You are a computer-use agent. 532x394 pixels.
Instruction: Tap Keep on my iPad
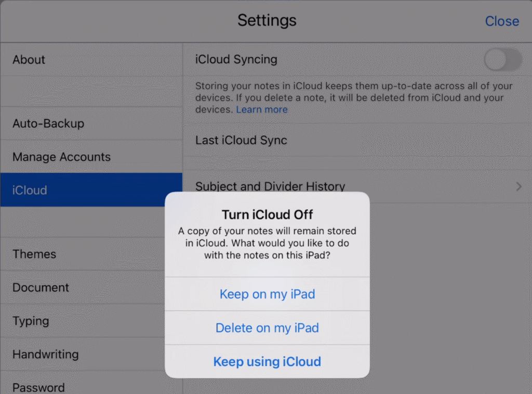(268, 294)
